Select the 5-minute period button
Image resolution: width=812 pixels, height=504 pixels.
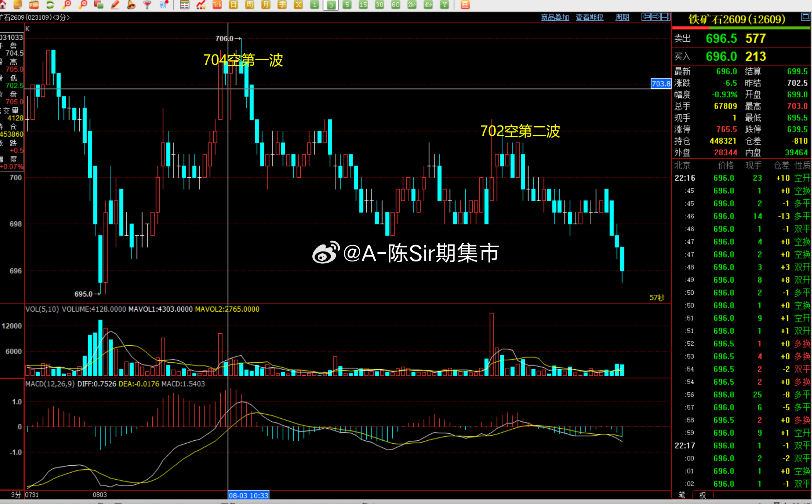[x=347, y=5]
